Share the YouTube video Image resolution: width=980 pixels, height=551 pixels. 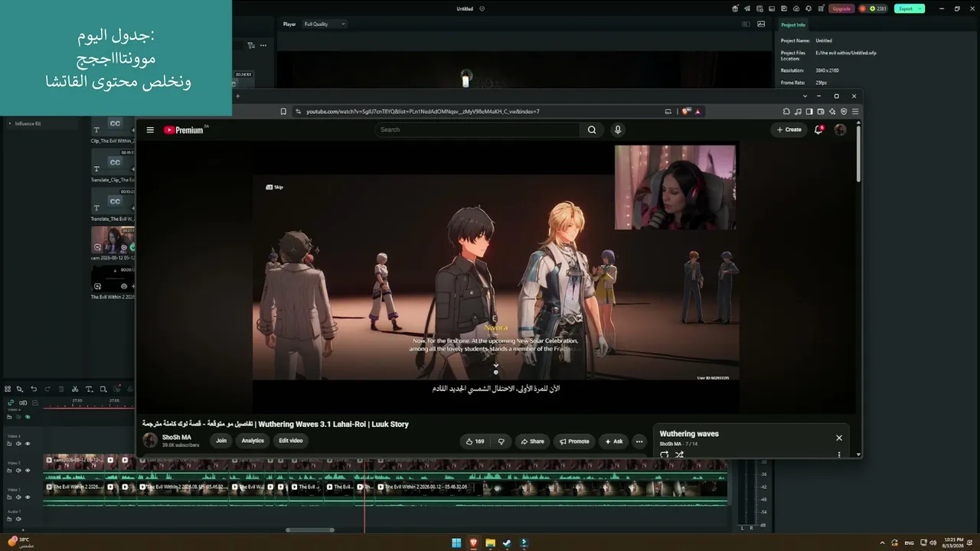coord(533,441)
